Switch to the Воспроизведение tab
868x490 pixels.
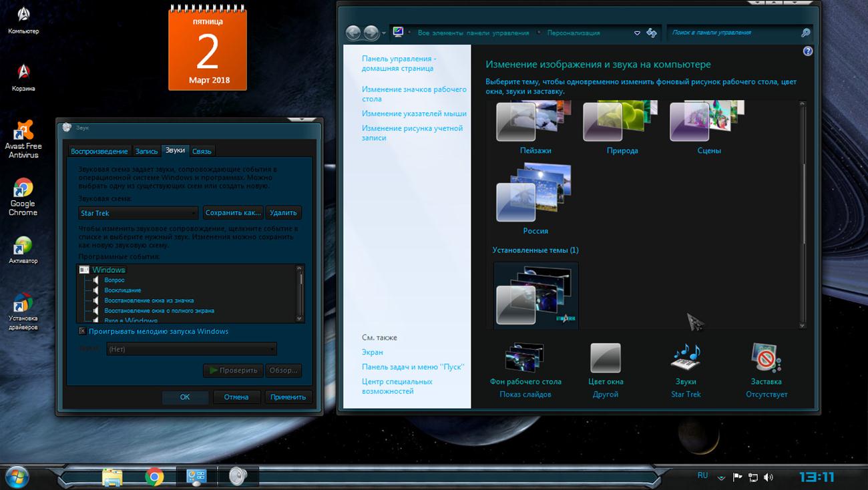(x=99, y=152)
